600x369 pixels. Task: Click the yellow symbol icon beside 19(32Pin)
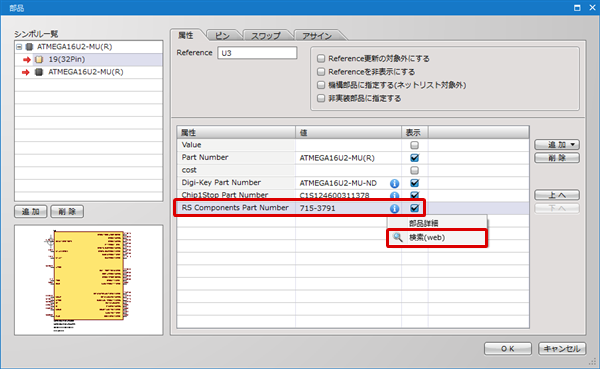pos(39,60)
